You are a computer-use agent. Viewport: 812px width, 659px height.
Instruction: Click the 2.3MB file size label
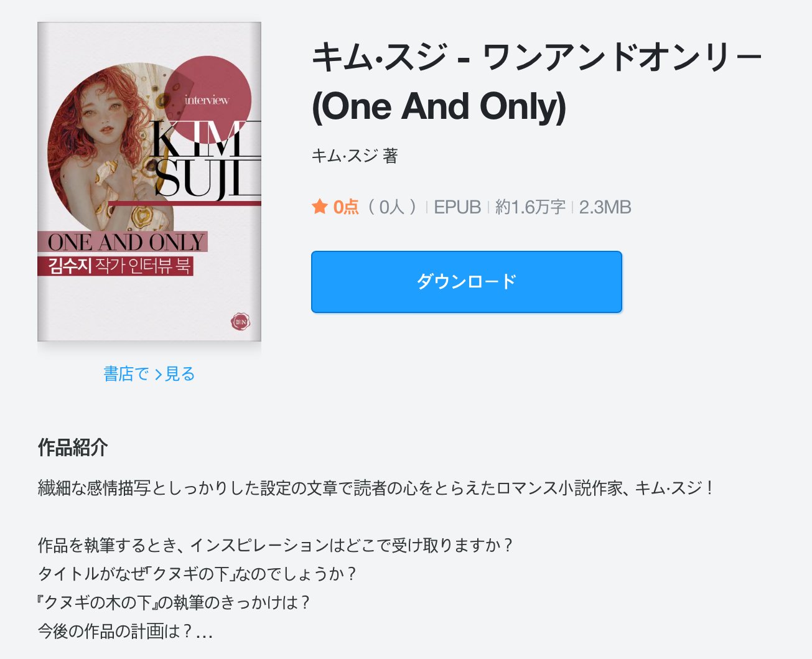(x=605, y=207)
